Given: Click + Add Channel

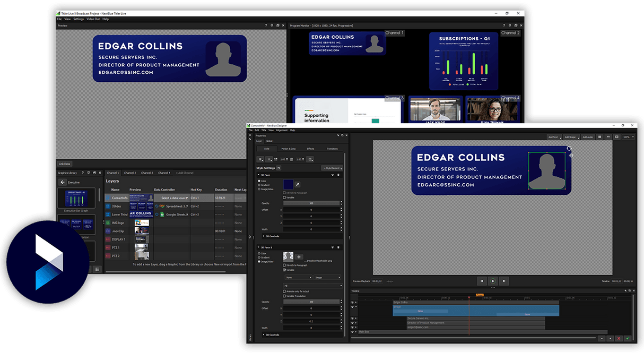Looking at the screenshot, I should (x=185, y=173).
